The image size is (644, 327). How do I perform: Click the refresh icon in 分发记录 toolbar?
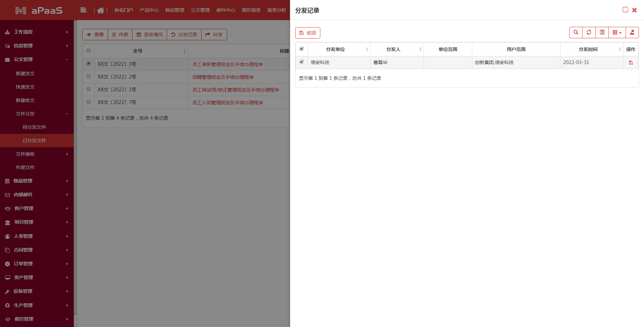tap(589, 33)
